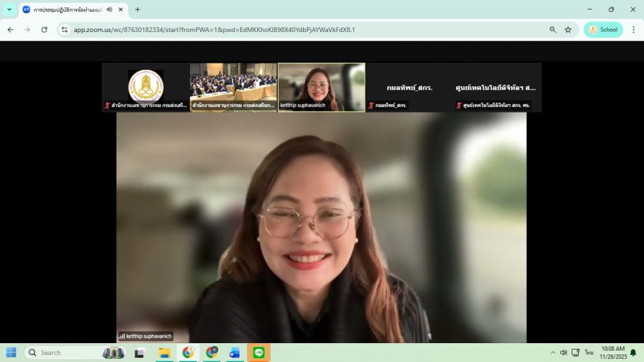This screenshot has height=362, width=644.
Task: Open the notification bell in the taskbar
Action: tap(633, 353)
